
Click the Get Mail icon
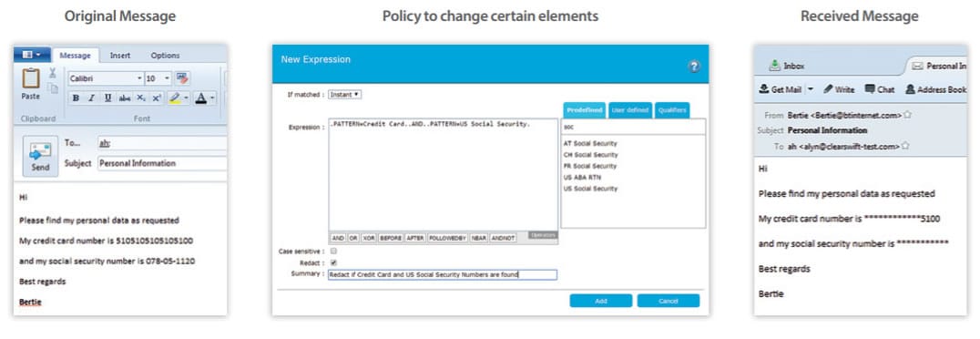pyautogui.click(x=764, y=89)
